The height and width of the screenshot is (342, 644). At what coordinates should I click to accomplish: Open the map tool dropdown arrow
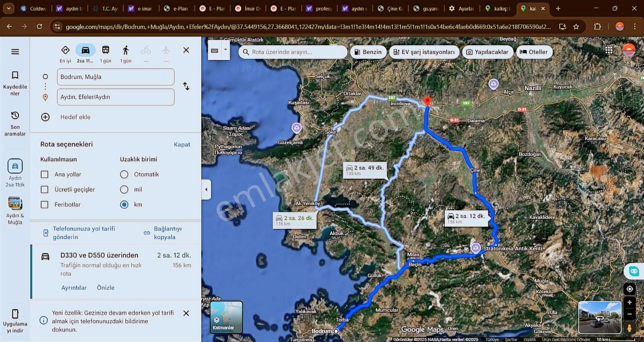coord(225,50)
